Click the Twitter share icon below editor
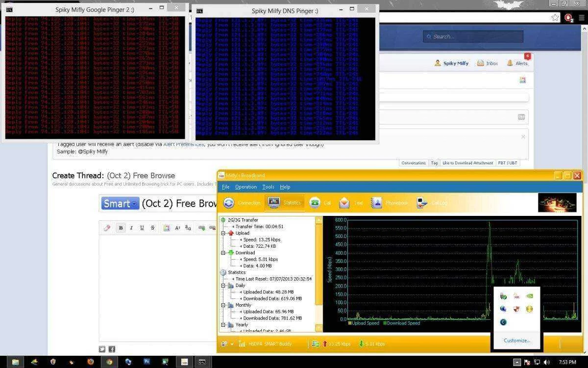Image resolution: width=588 pixels, height=368 pixels. click(102, 349)
